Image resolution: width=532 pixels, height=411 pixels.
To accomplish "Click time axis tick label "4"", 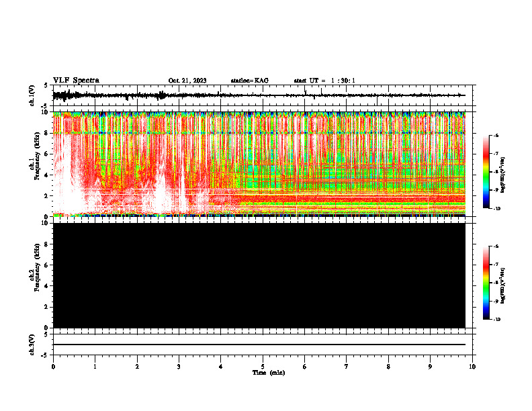I will click(221, 367).
